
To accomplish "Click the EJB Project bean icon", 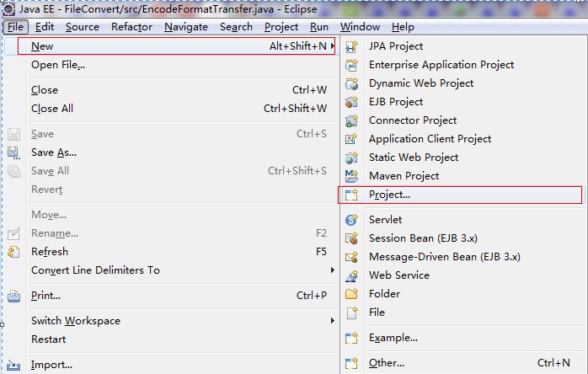I will point(352,102).
